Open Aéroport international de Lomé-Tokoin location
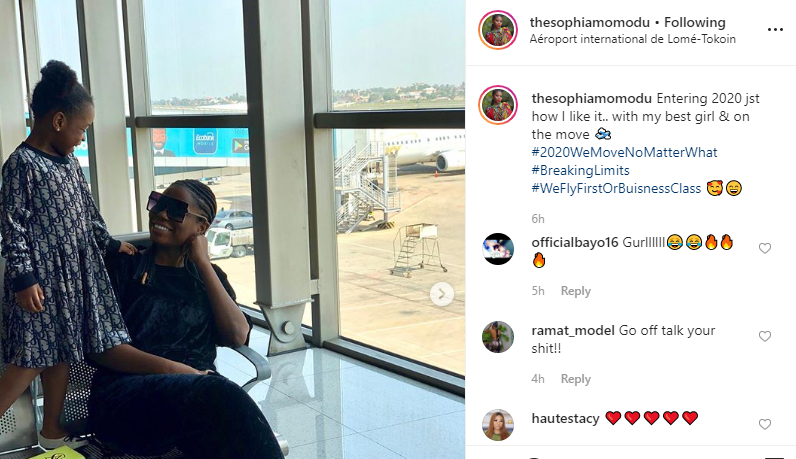The width and height of the screenshot is (796, 459). [633, 39]
